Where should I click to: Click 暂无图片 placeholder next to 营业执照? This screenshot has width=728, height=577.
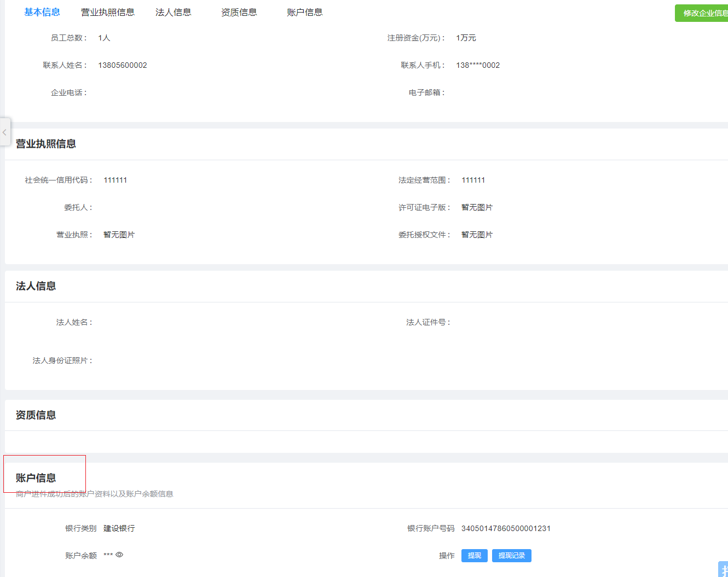[x=119, y=235]
